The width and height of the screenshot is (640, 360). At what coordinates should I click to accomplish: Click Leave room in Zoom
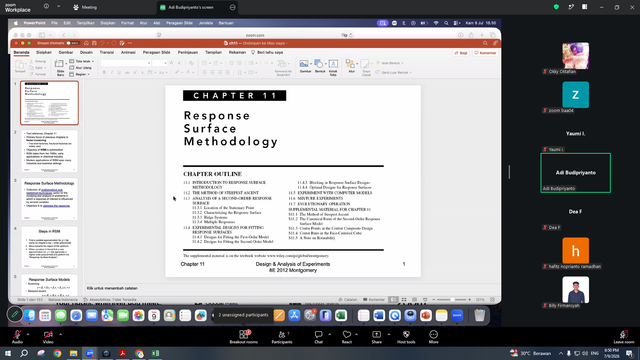click(x=624, y=337)
